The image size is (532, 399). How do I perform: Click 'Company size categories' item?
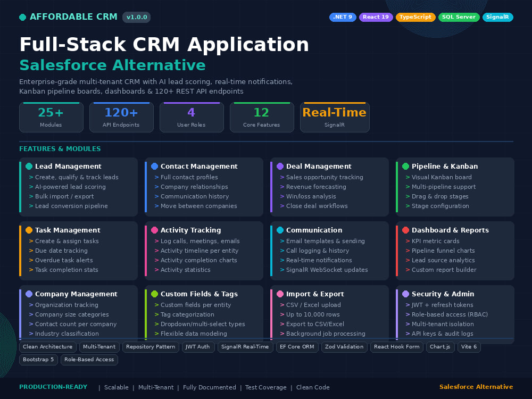[x=72, y=314]
